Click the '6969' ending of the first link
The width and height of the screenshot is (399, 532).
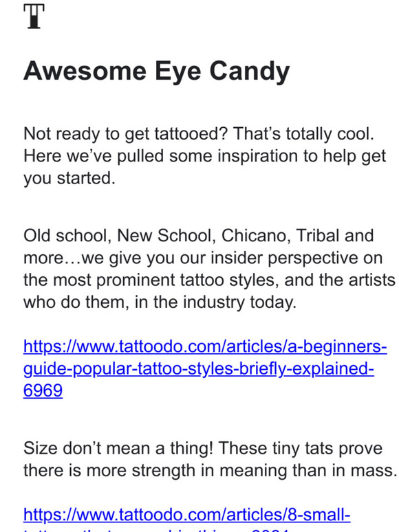click(x=43, y=390)
